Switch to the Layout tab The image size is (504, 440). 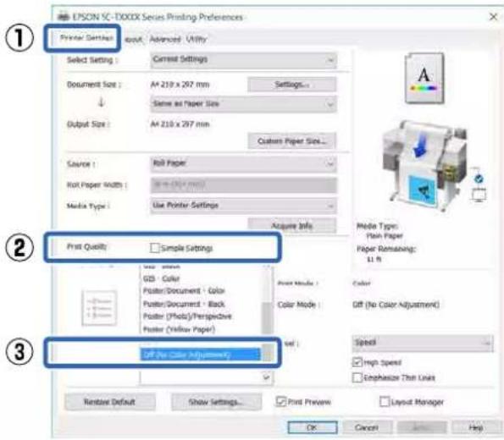[133, 39]
